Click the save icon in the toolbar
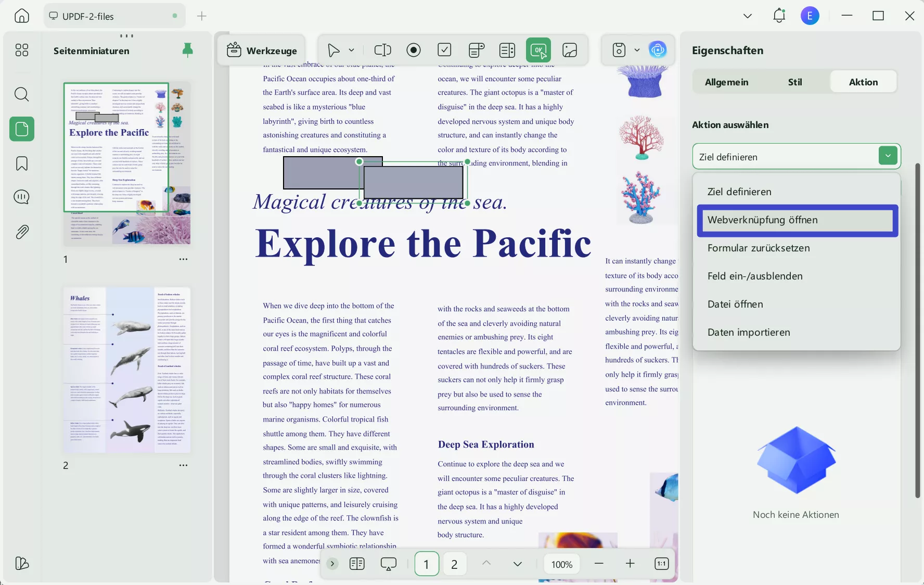 tap(619, 50)
